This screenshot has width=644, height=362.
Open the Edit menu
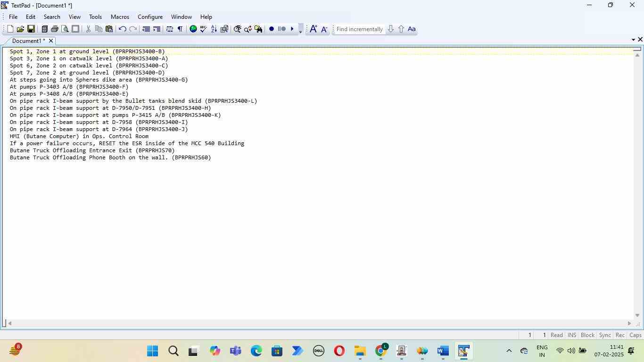point(31,17)
